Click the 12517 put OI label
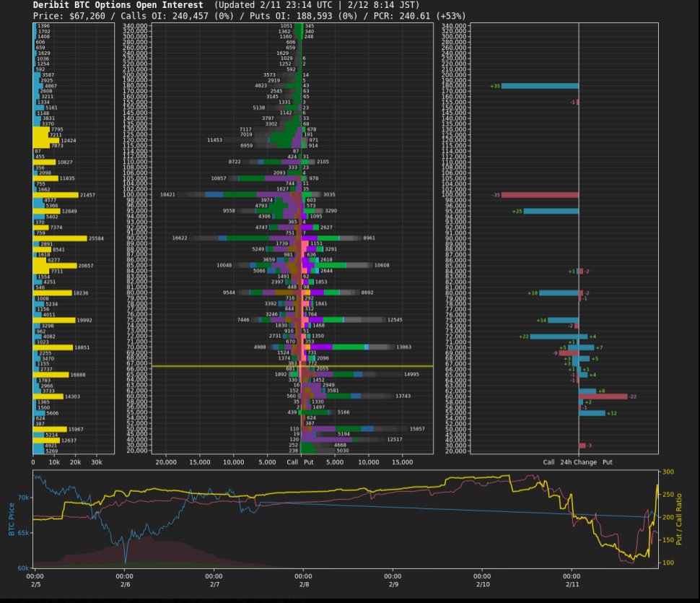Viewport: 700px width, 603px height. tap(395, 440)
